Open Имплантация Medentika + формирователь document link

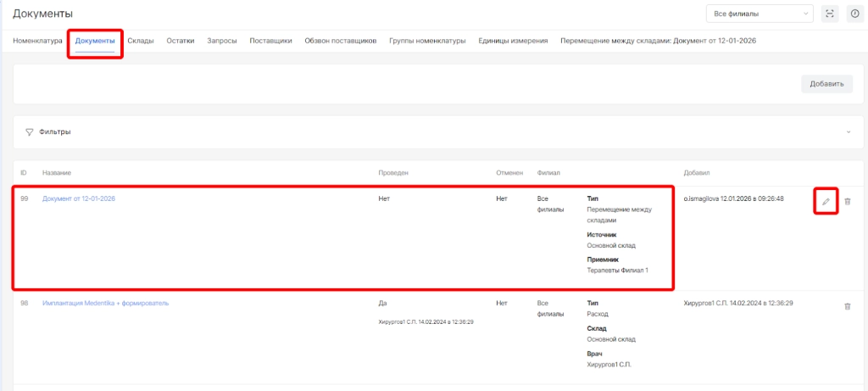click(105, 304)
